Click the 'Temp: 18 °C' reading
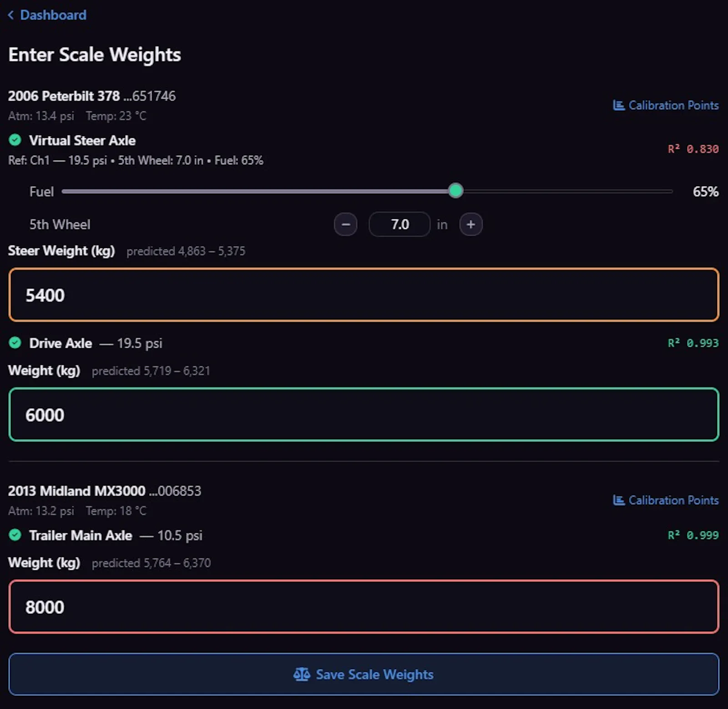The image size is (728, 709). [x=116, y=511]
